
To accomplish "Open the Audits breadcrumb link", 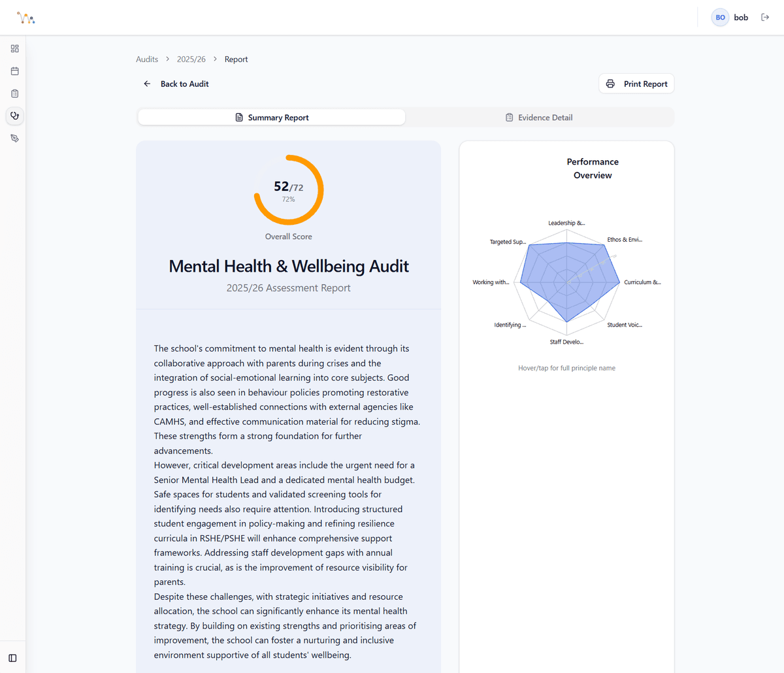I will pos(146,59).
